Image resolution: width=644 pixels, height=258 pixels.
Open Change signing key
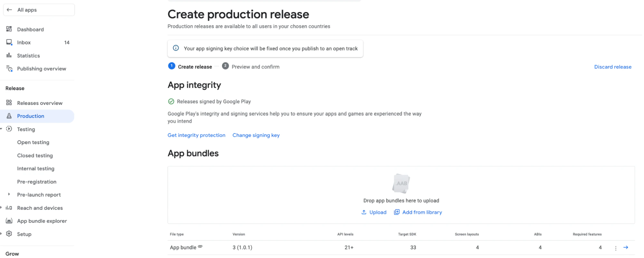256,135
